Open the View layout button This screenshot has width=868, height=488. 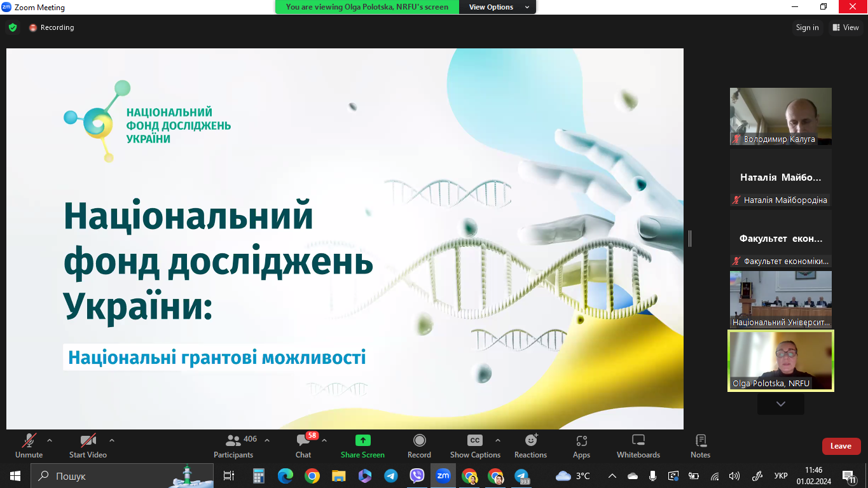pos(846,27)
